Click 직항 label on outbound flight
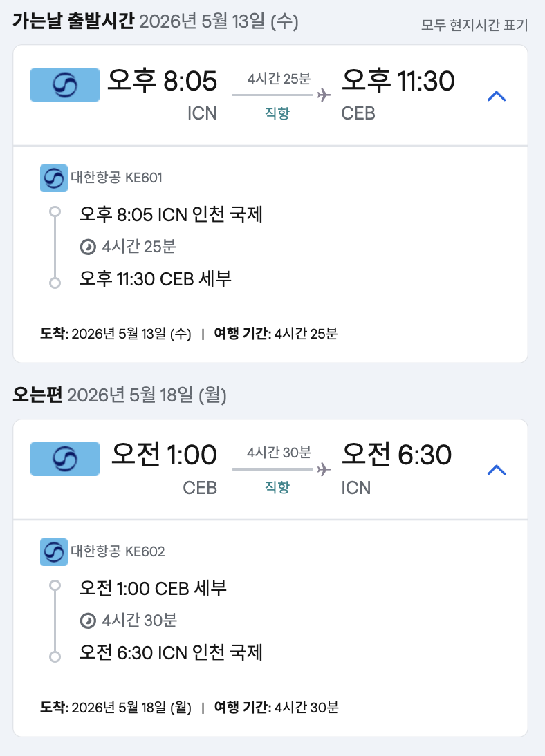This screenshot has width=545, height=756. [x=277, y=114]
